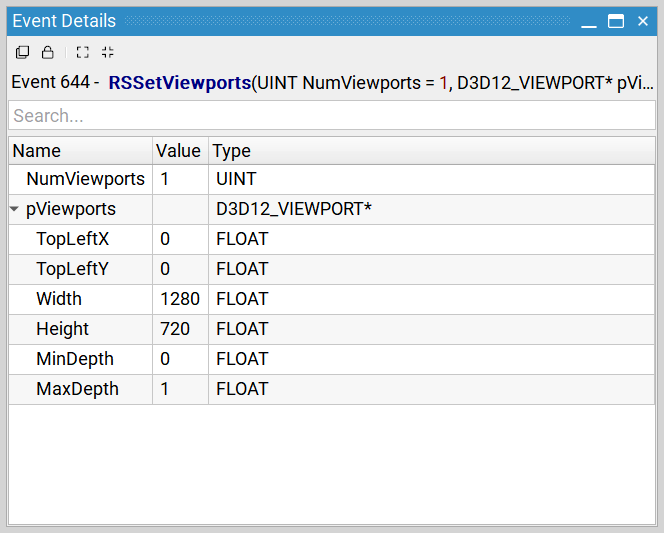Click the expand all icon

point(82,52)
